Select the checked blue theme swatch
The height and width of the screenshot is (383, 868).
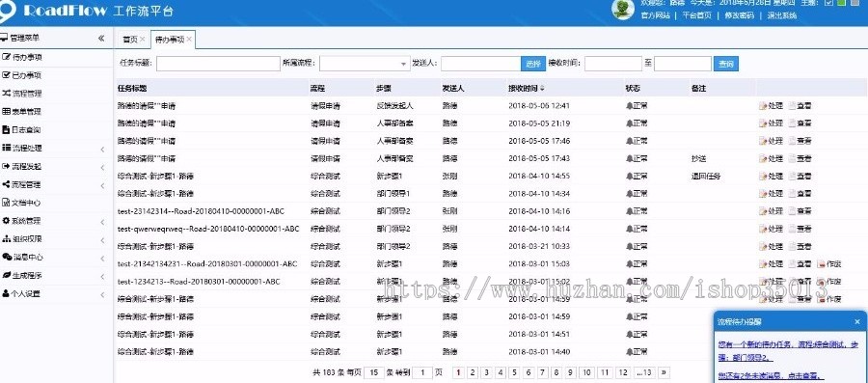(829, 3)
